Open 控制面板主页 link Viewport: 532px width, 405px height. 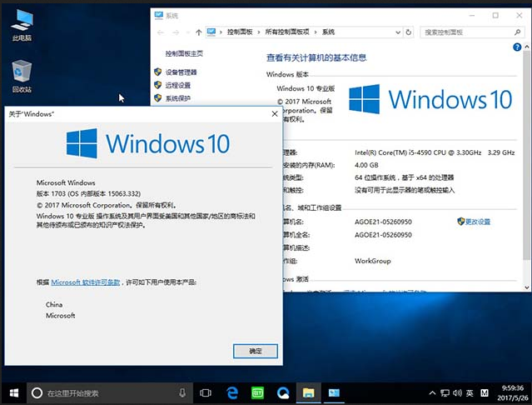point(184,53)
